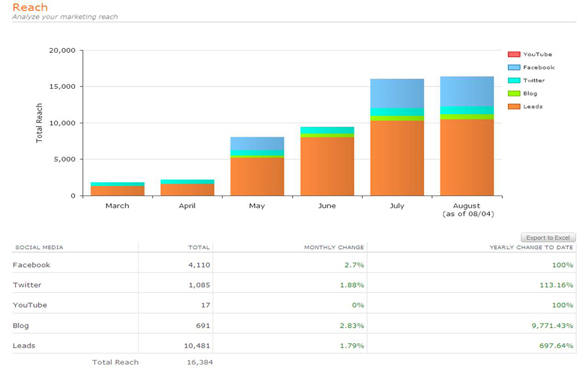Click the Total Reach y-axis title
This screenshot has width=587, height=370.
tap(39, 123)
